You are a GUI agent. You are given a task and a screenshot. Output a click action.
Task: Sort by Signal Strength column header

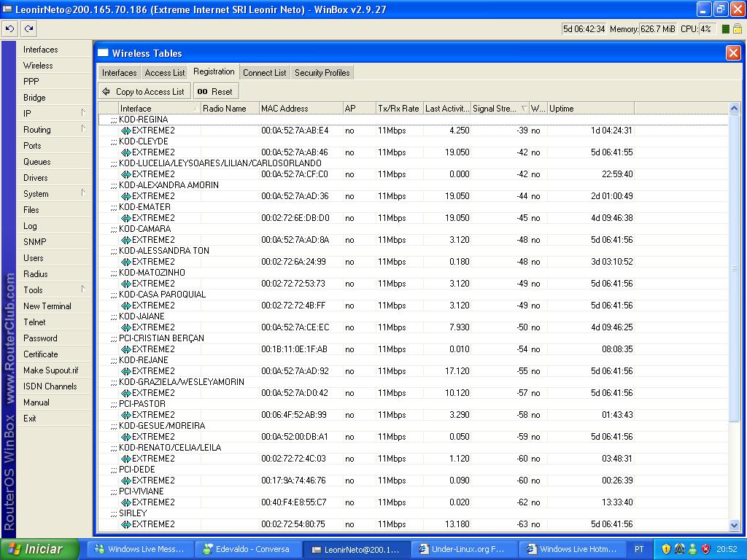point(496,109)
